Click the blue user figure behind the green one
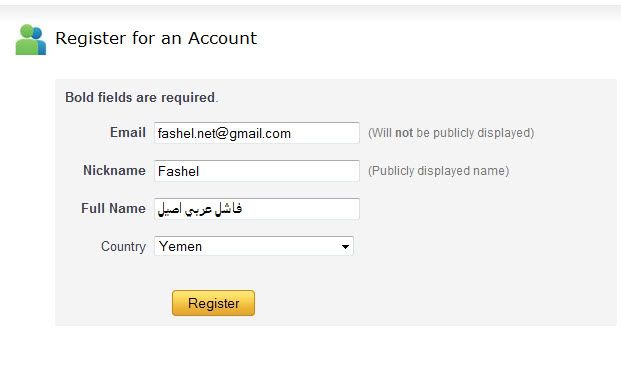The width and height of the screenshot is (621, 366). pos(40,41)
